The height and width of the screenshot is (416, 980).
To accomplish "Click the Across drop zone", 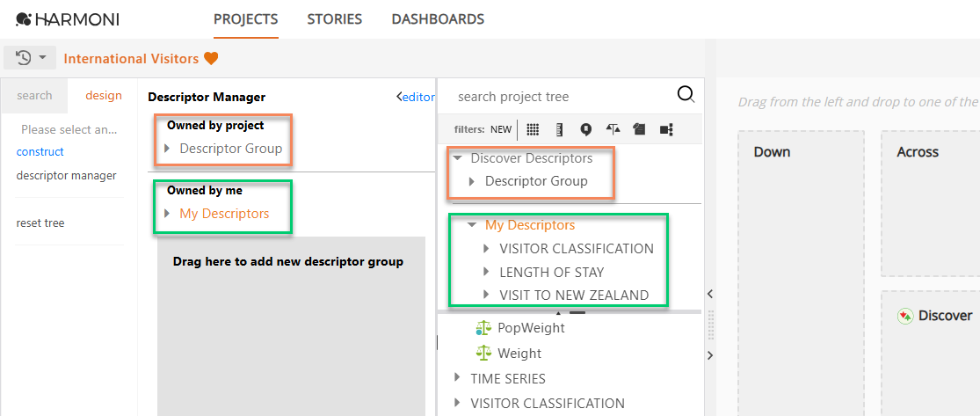I will pyautogui.click(x=931, y=203).
